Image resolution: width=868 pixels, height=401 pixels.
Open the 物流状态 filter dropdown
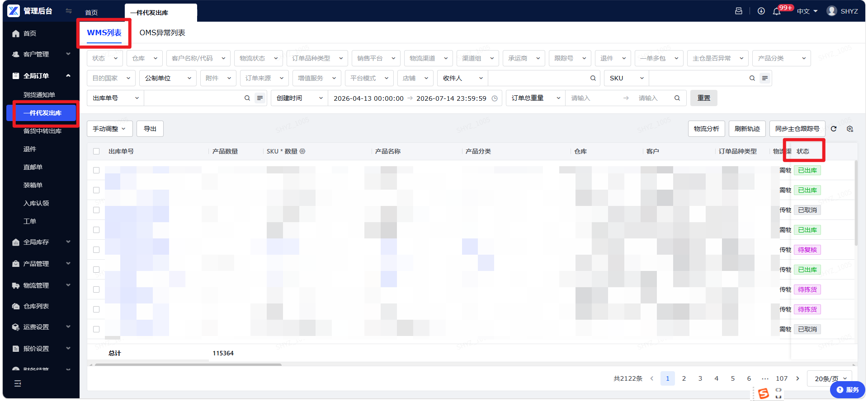point(258,58)
